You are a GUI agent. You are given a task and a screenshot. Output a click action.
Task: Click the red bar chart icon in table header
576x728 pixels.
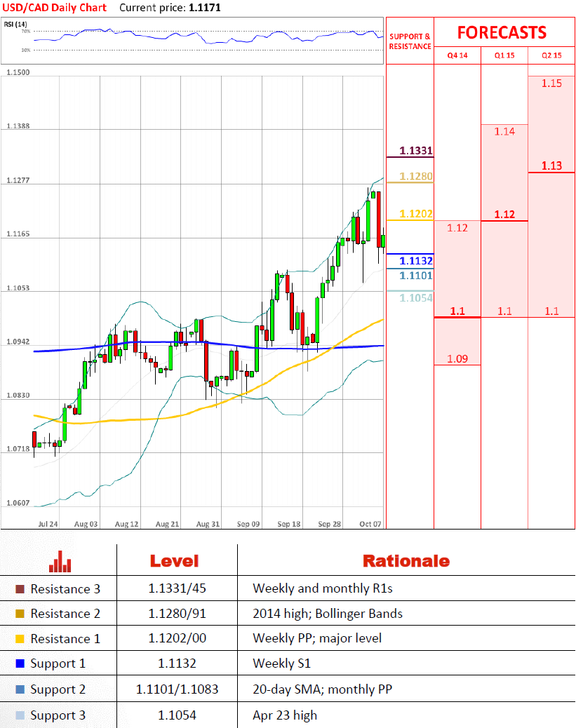pyautogui.click(x=60, y=561)
